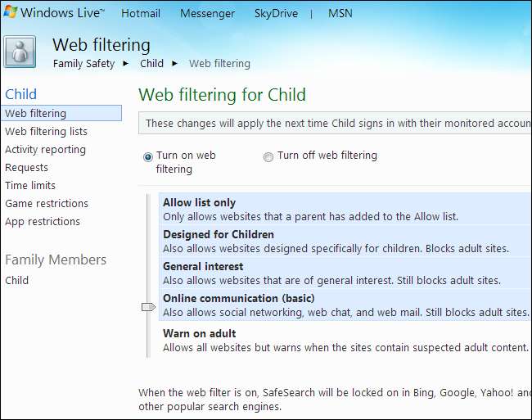Open Activity reporting sidebar item
The image size is (532, 420).
pos(45,149)
